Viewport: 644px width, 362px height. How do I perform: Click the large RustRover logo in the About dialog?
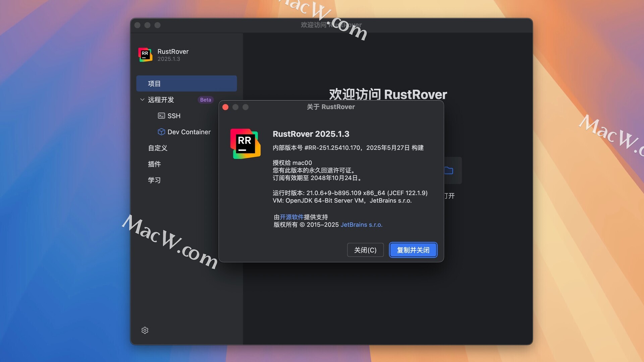(x=246, y=144)
